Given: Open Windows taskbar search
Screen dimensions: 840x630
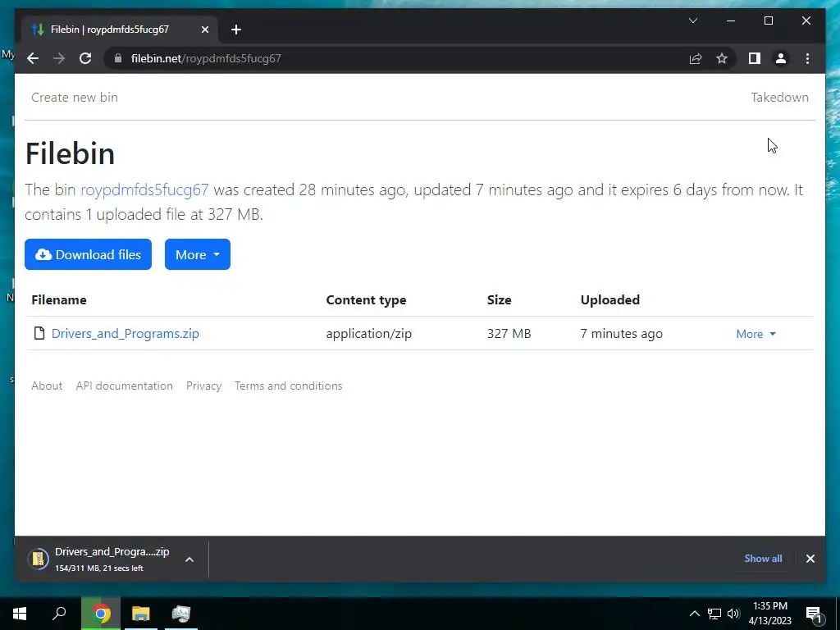Looking at the screenshot, I should pyautogui.click(x=59, y=614).
